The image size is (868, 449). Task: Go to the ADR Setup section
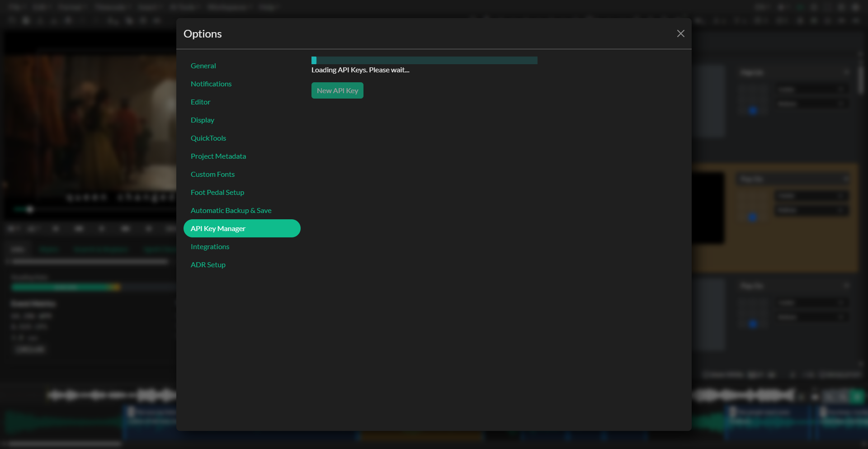click(x=208, y=265)
